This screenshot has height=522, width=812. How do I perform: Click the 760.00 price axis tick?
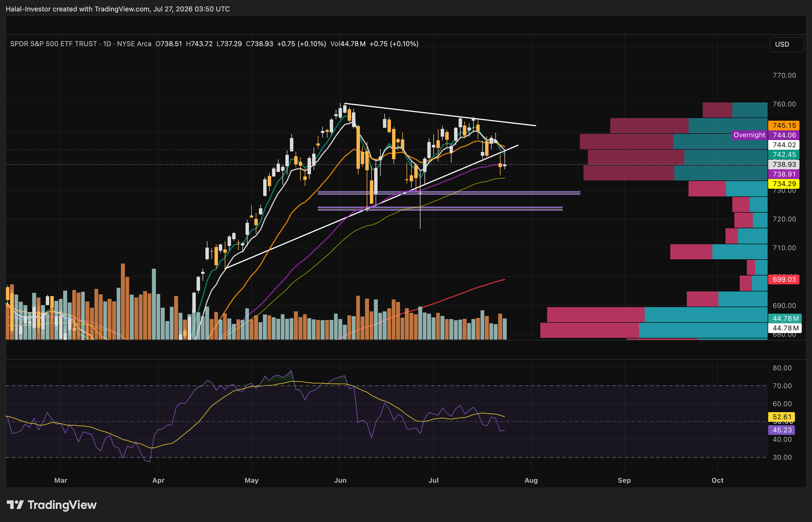(784, 104)
